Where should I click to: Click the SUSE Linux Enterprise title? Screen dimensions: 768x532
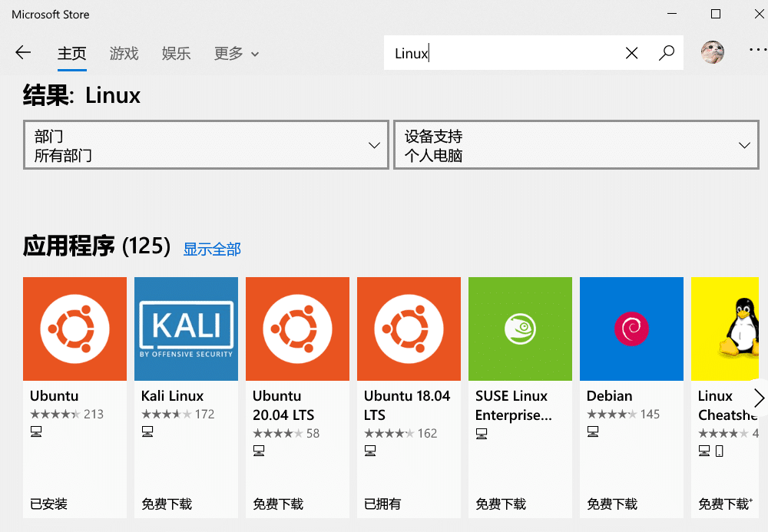click(x=513, y=405)
